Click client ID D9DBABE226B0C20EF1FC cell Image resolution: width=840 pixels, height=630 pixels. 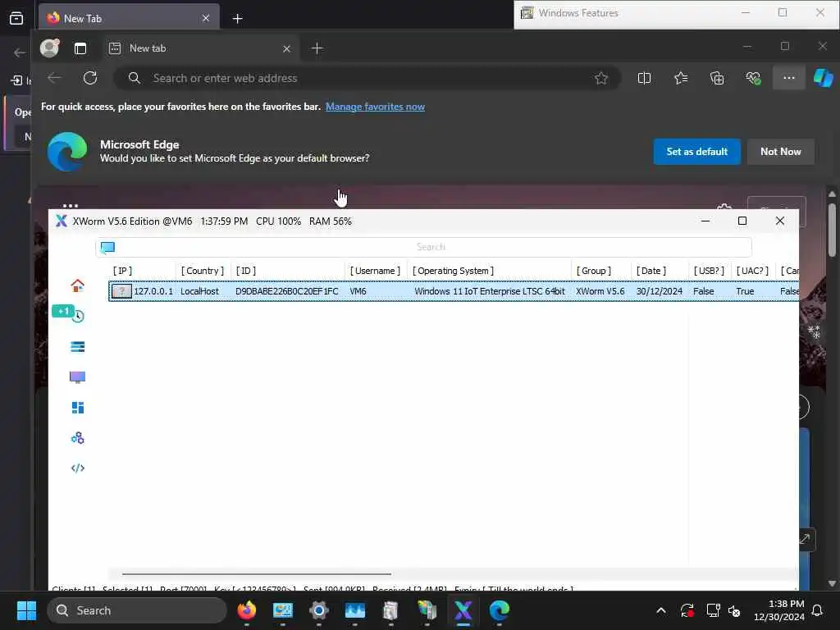286,291
